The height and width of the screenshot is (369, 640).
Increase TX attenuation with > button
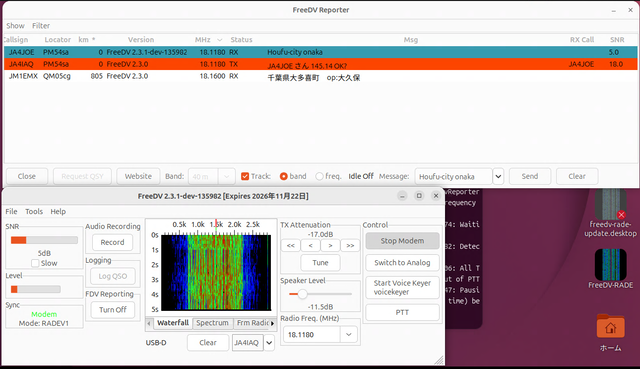tap(330, 246)
